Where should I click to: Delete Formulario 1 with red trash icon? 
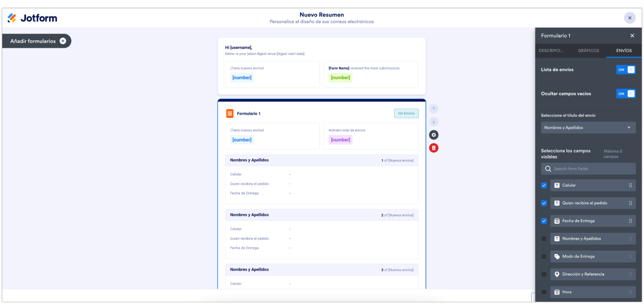point(434,148)
